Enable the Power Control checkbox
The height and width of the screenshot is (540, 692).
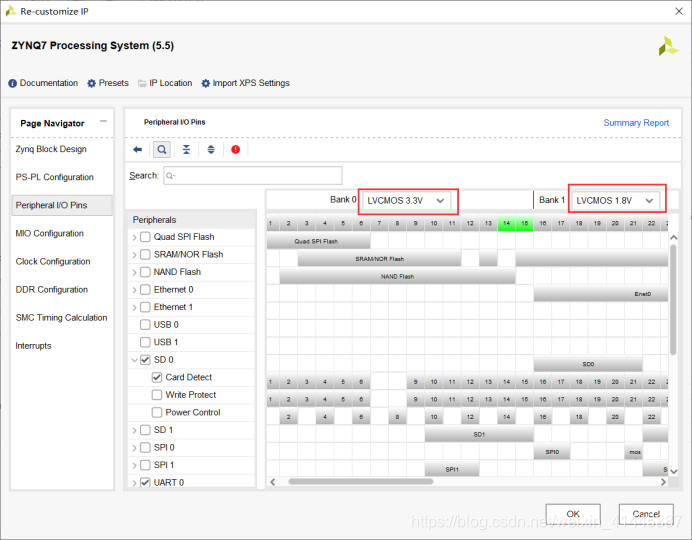[157, 412]
